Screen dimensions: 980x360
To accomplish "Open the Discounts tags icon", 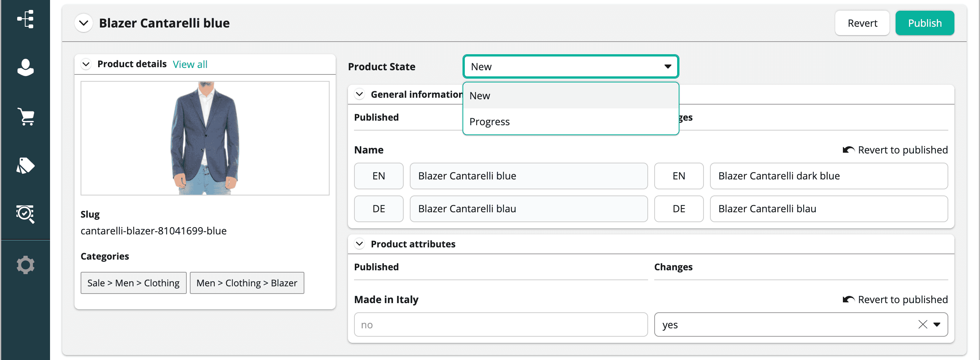I will (x=25, y=165).
